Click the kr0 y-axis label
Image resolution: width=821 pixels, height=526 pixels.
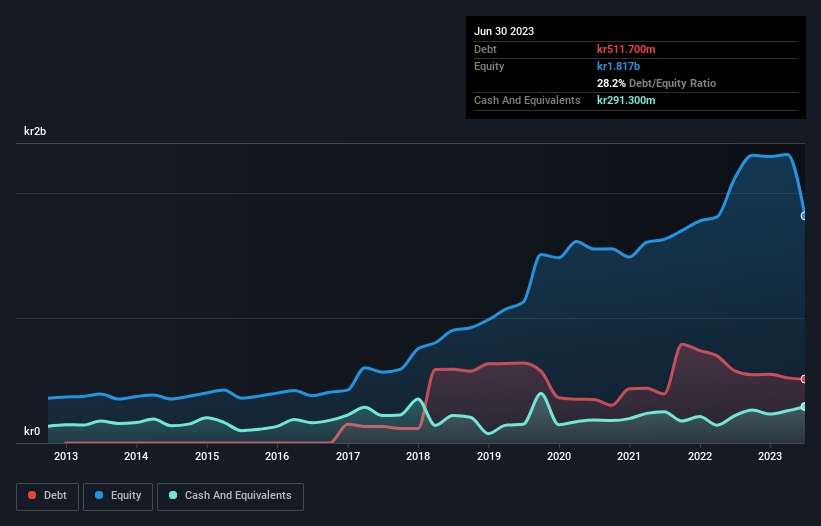pos(32,431)
